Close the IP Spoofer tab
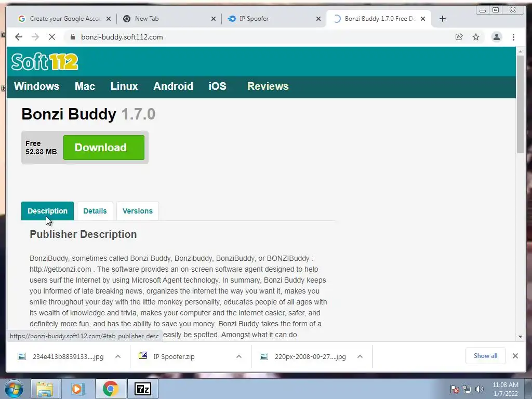Viewport: 532px width, 399px height. 318,19
